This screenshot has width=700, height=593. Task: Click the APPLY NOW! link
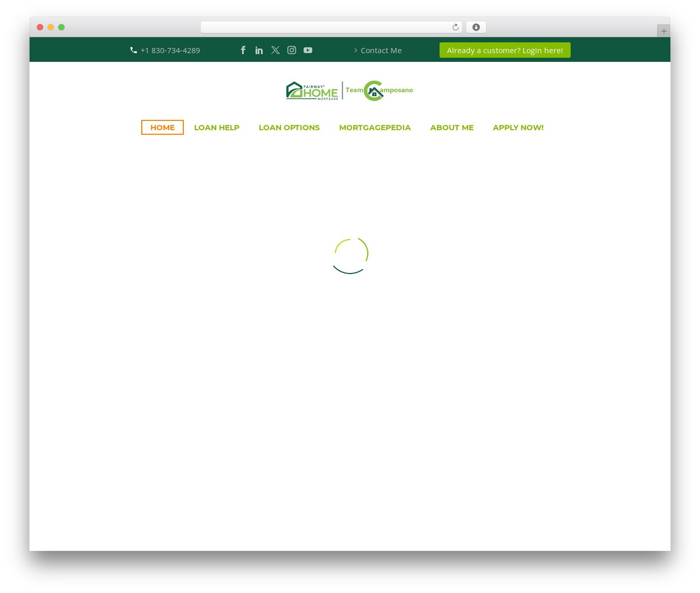click(x=518, y=127)
